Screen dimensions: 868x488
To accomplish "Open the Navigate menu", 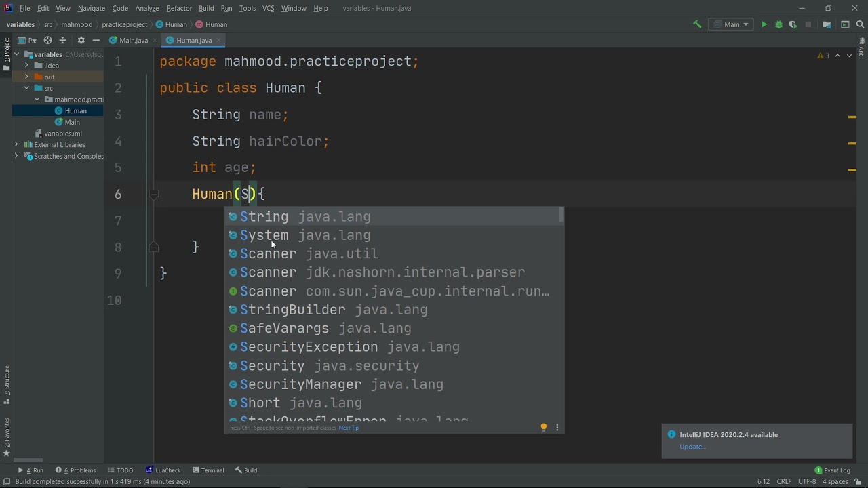I will (x=91, y=8).
